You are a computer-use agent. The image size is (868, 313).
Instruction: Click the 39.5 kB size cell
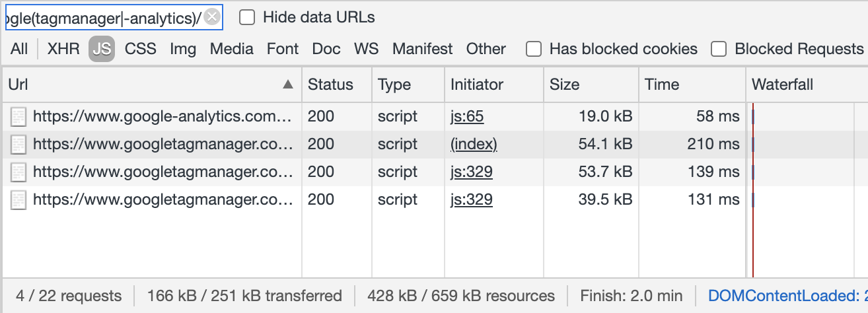591,200
